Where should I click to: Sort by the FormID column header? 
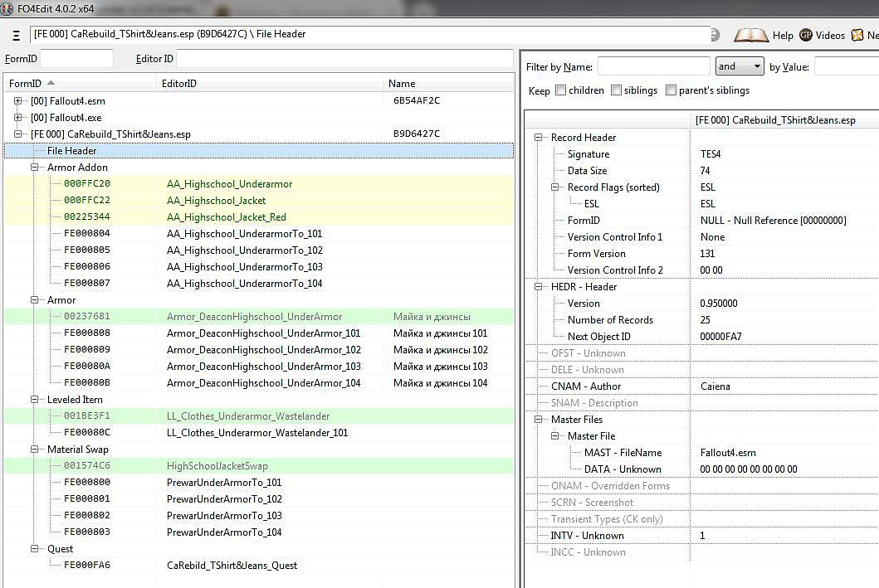pos(25,84)
